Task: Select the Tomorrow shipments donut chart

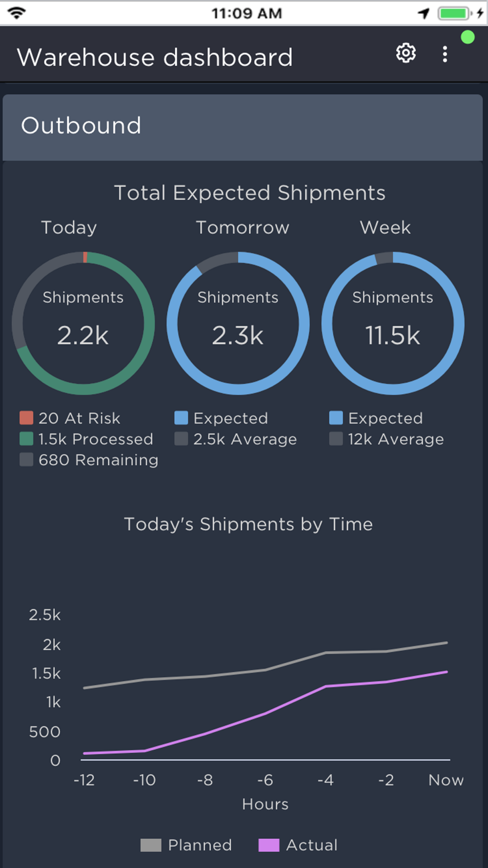Action: (x=238, y=323)
